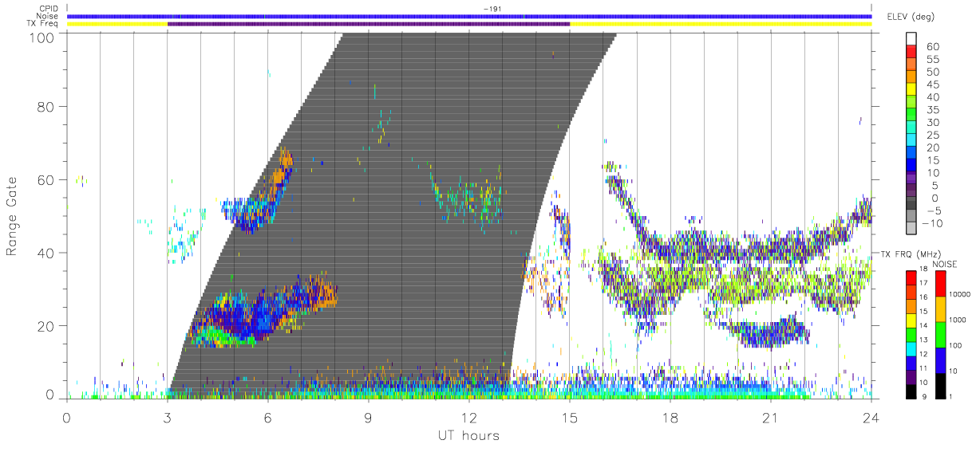Click tick label 15 on UT hours axis
This screenshot has height=452, width=980.
(569, 417)
